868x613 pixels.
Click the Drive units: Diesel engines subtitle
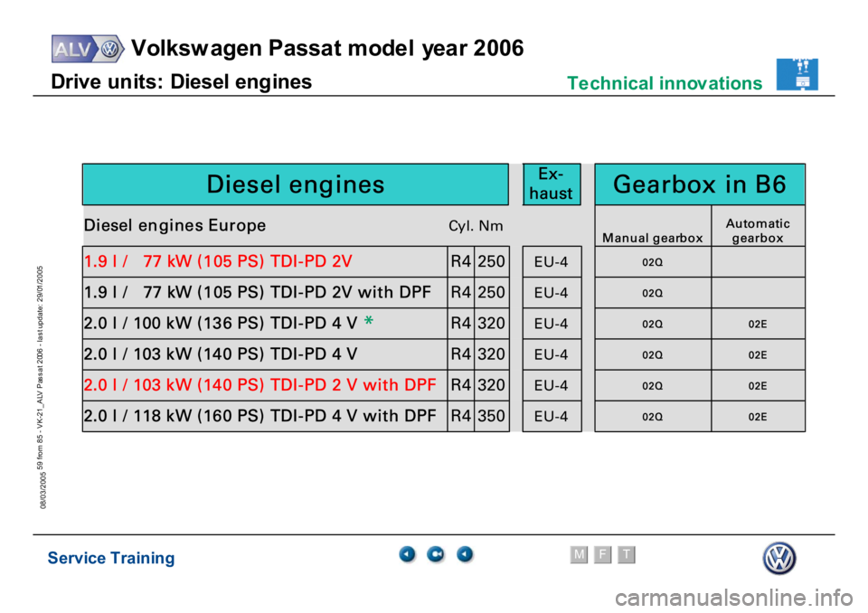click(182, 82)
